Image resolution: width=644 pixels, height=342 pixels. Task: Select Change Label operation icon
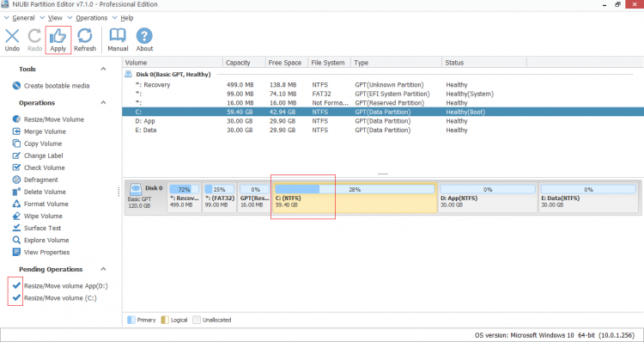16,156
